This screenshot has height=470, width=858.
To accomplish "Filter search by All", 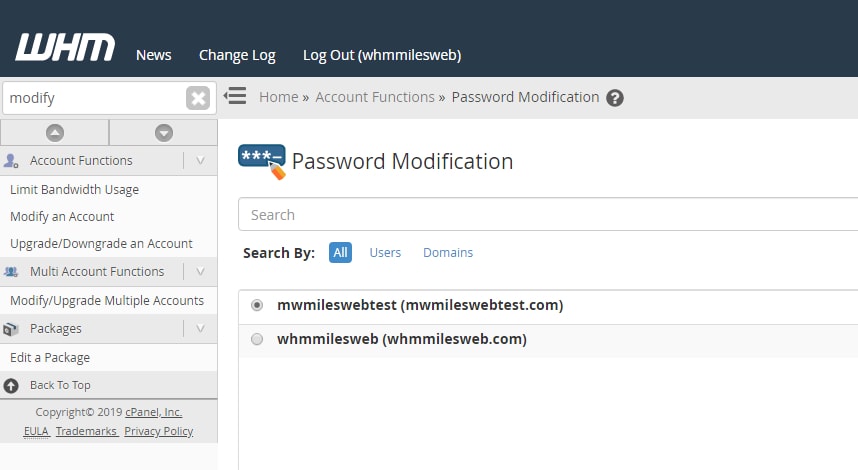I will pos(340,253).
